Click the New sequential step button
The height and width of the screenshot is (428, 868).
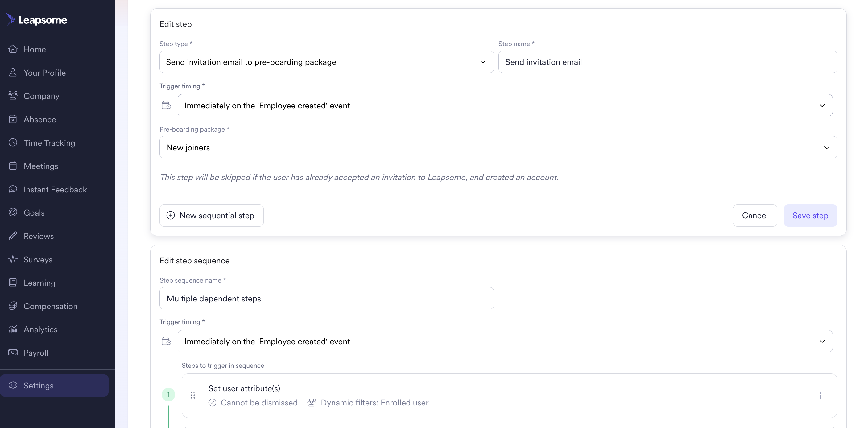click(211, 216)
